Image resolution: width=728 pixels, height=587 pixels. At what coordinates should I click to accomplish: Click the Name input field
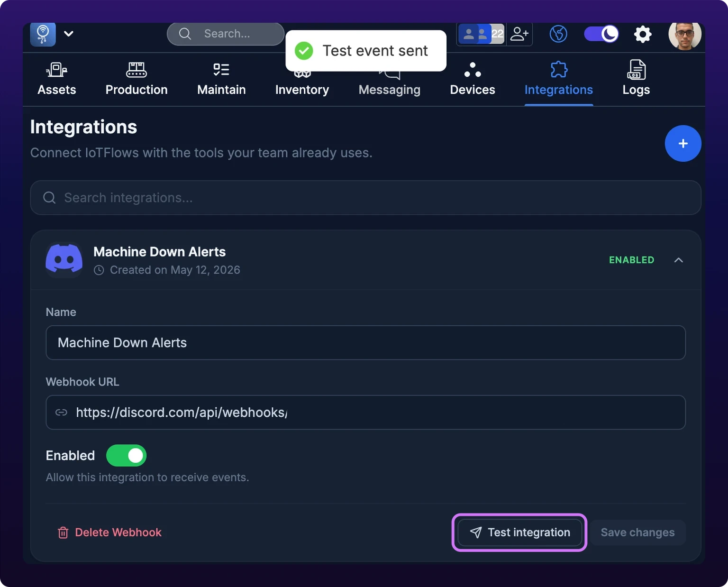365,342
